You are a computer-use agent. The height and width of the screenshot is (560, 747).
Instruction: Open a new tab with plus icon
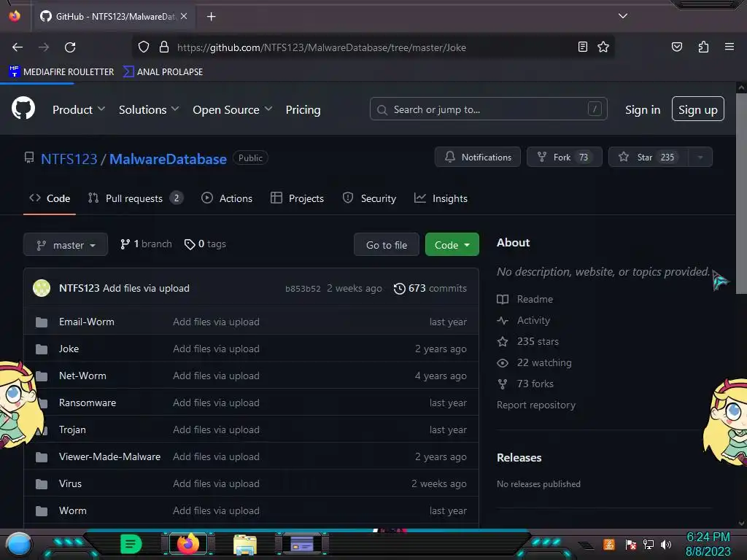coord(211,17)
